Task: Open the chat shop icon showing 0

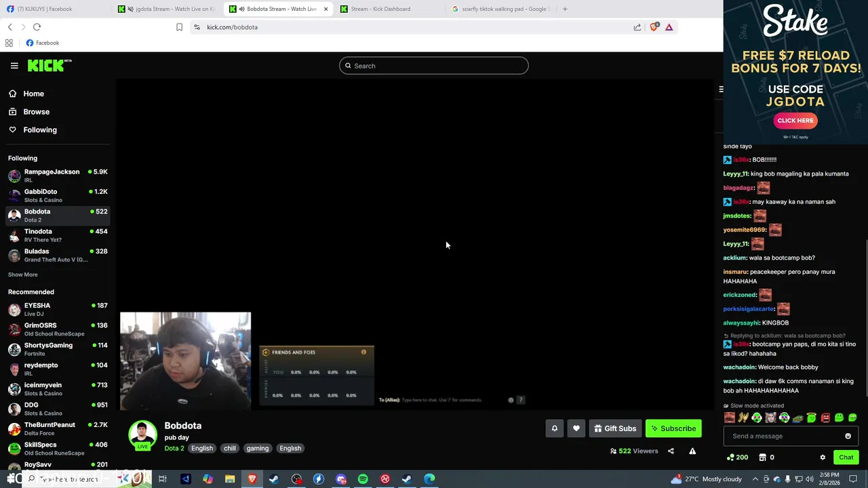Action: [x=766, y=457]
